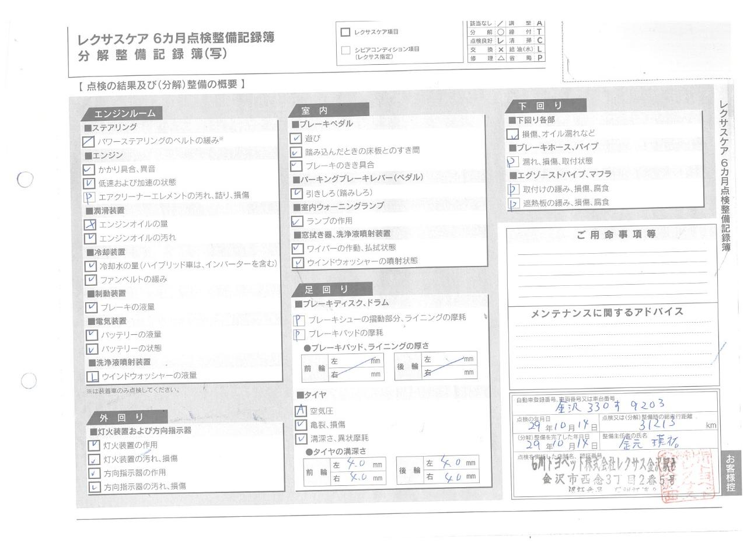Toggle the バッテリーの状態 checkbox
747x560 pixels.
(92, 349)
